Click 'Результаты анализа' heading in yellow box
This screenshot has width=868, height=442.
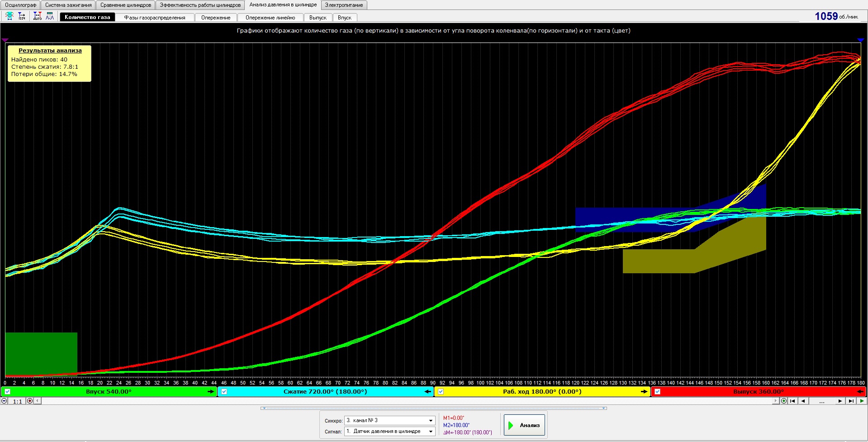pyautogui.click(x=50, y=51)
